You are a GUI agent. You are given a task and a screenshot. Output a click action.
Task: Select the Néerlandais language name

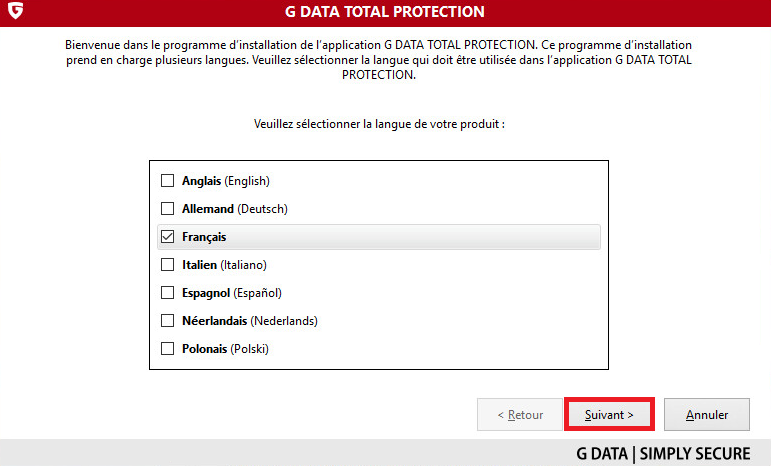tap(214, 321)
